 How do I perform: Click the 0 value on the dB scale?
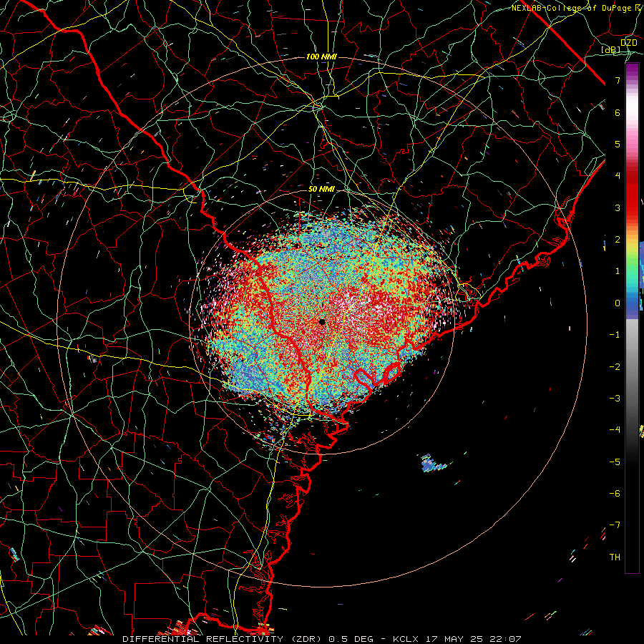(618, 303)
